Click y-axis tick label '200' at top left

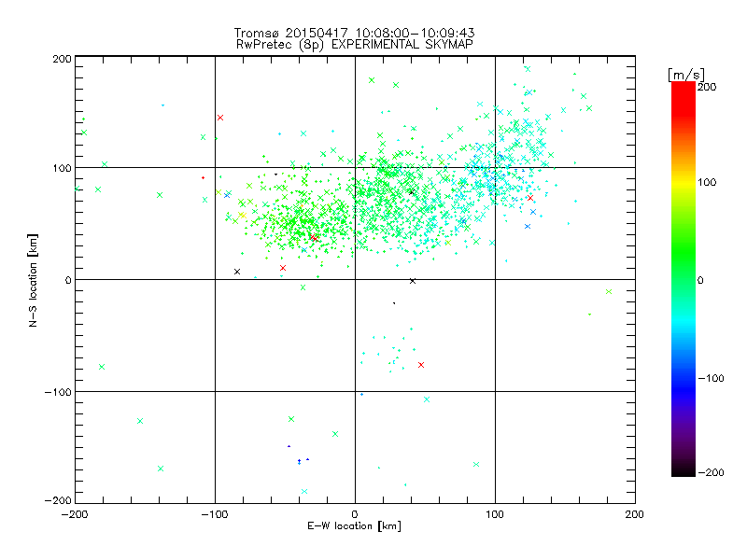click(x=62, y=59)
